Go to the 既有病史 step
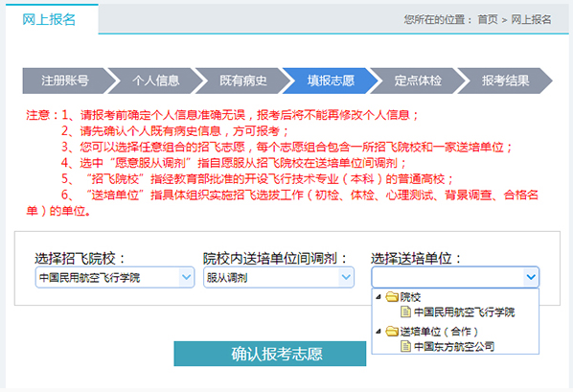 tap(243, 81)
